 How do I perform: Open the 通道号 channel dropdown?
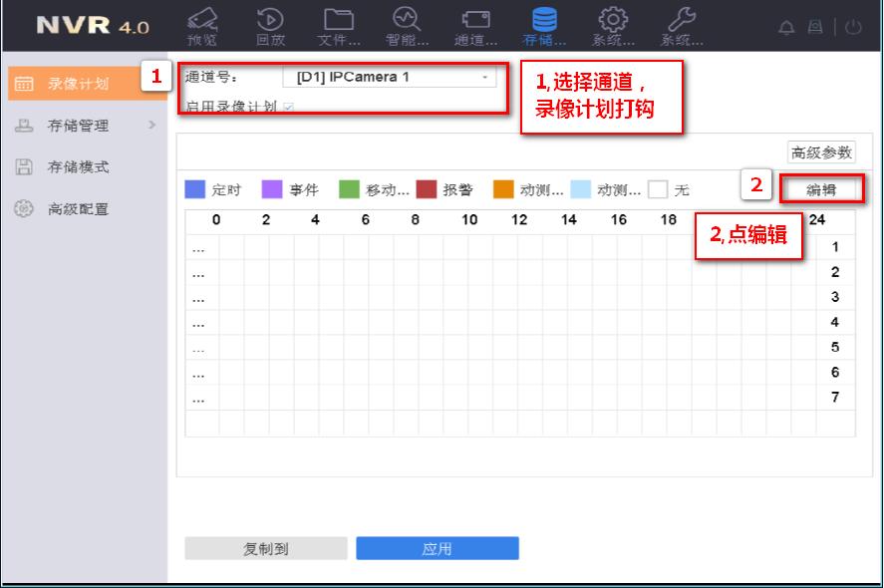(485, 76)
